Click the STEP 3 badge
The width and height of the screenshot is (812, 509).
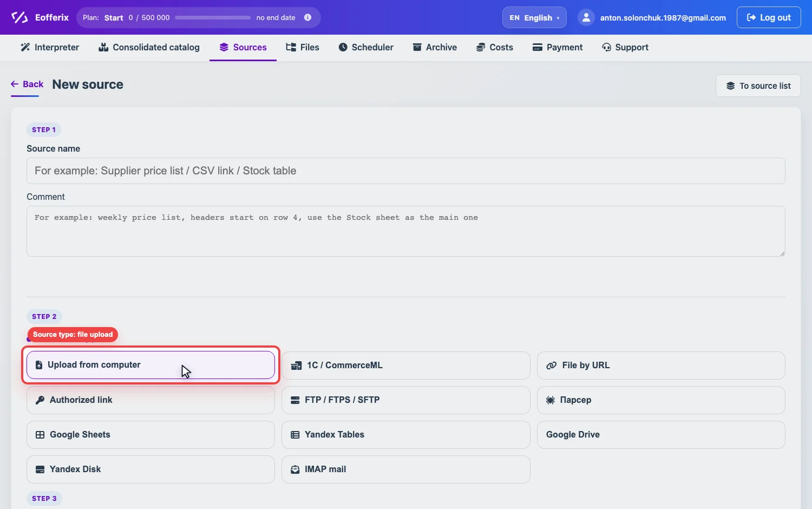click(44, 498)
